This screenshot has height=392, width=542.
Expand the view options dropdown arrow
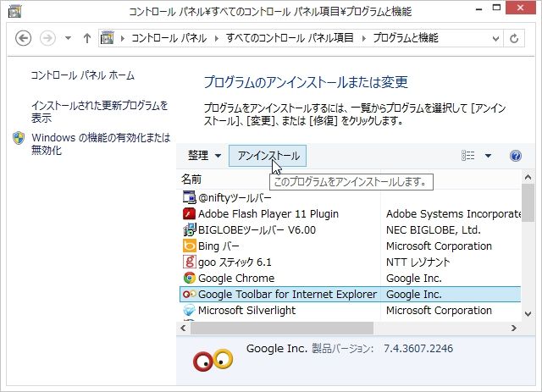(x=488, y=156)
